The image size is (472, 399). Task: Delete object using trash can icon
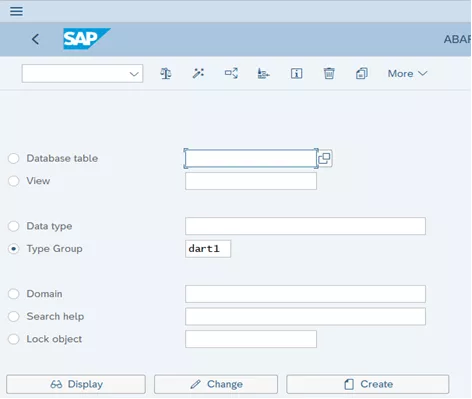329,73
